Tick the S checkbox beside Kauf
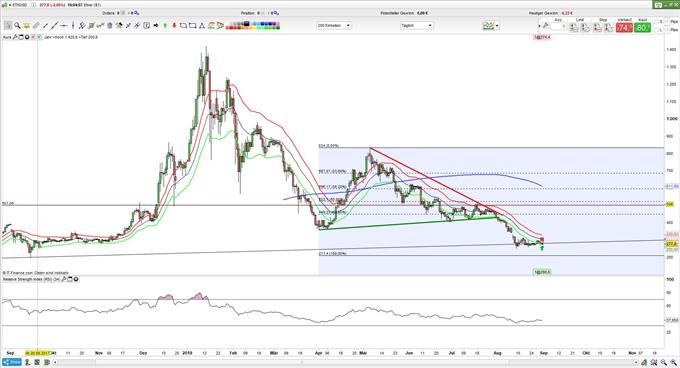The width and height of the screenshot is (680, 368). pos(656,22)
